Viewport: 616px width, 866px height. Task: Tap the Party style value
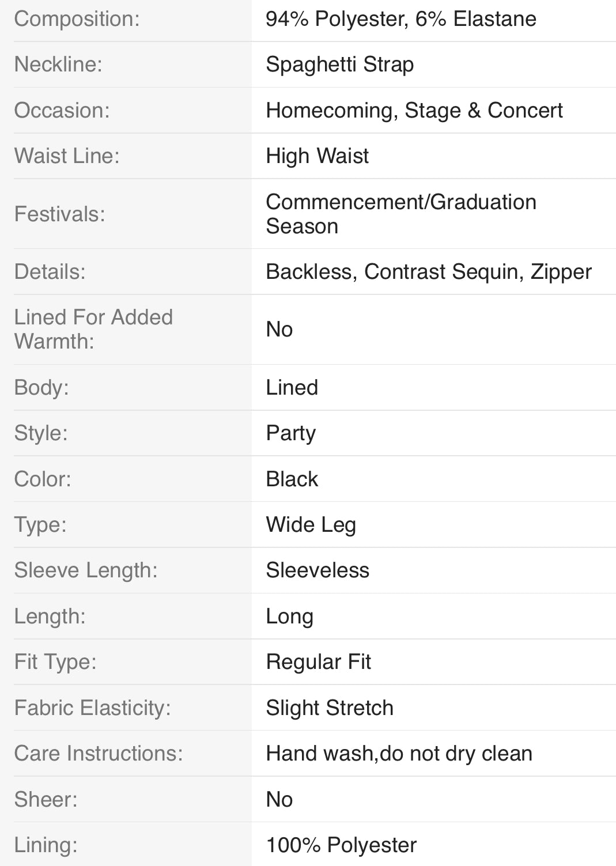tap(290, 433)
